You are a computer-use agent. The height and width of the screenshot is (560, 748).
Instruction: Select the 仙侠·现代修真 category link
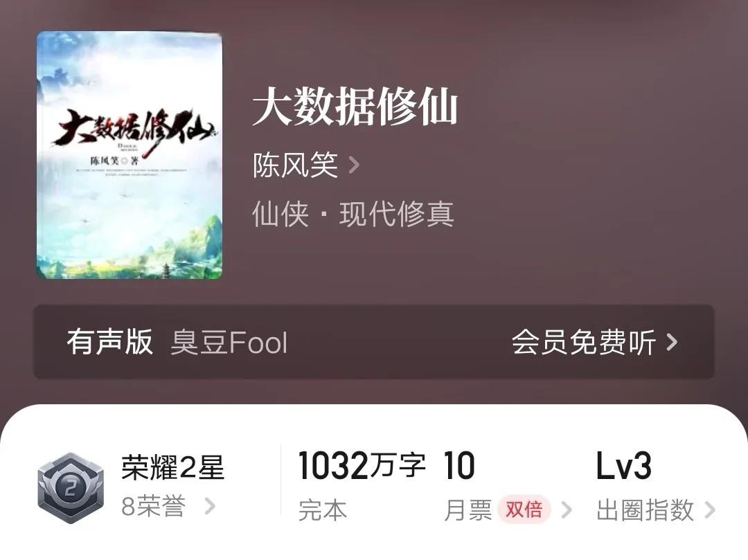353,214
